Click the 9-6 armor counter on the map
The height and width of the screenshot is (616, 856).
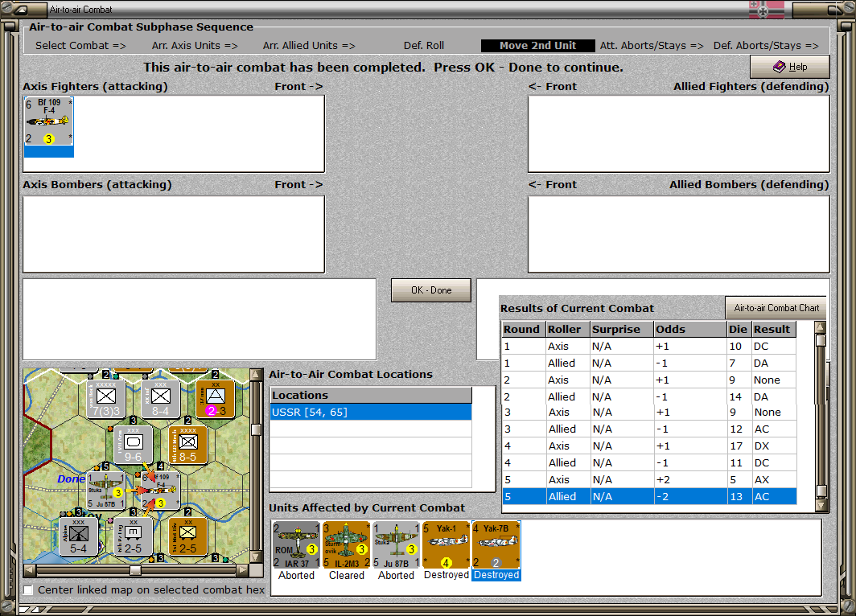tap(134, 445)
